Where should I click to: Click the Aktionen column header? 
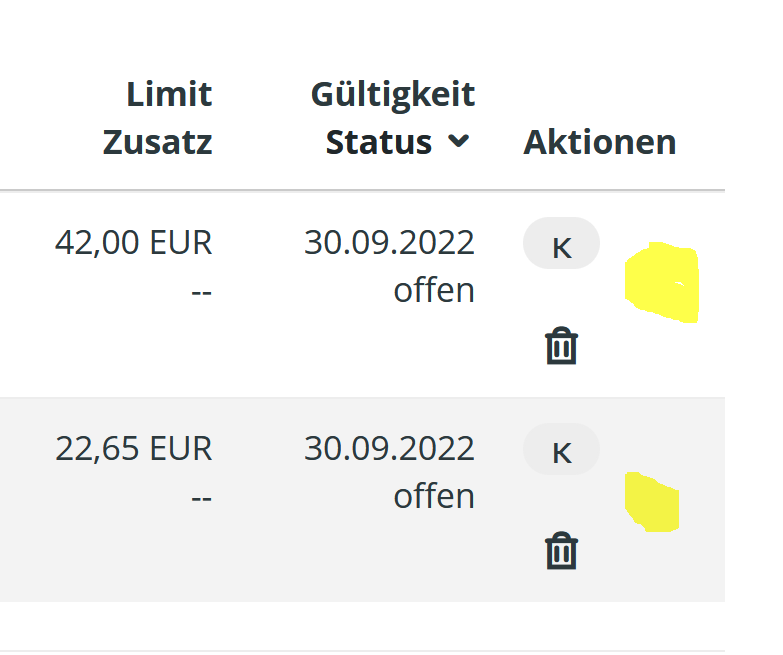pyautogui.click(x=600, y=142)
